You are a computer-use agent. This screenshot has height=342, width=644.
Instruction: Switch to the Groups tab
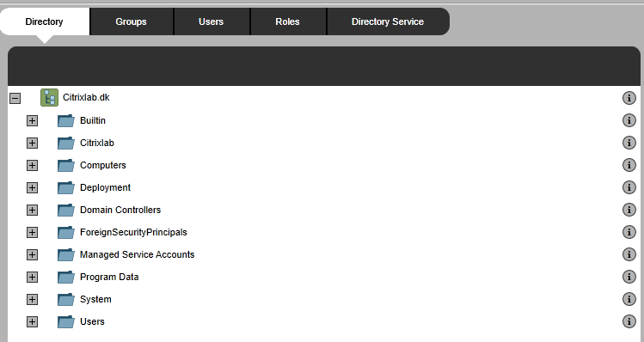pyautogui.click(x=131, y=21)
